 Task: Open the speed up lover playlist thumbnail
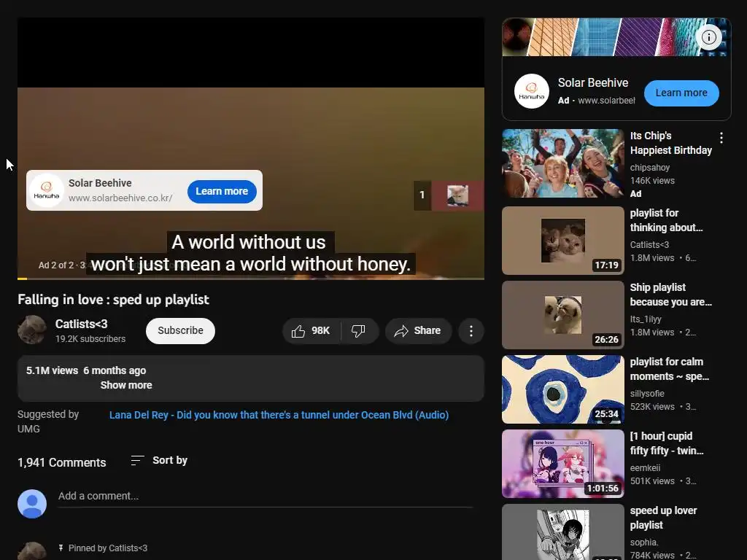click(562, 532)
